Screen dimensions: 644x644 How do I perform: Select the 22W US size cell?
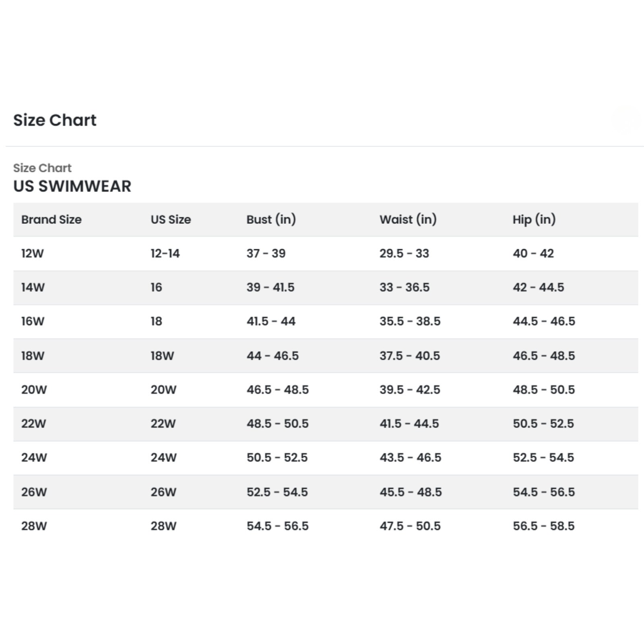163,423
